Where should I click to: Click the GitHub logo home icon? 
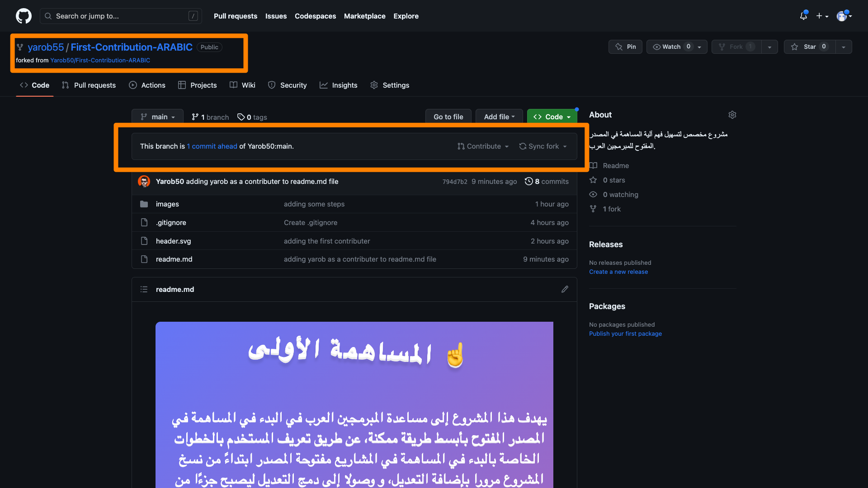point(24,16)
